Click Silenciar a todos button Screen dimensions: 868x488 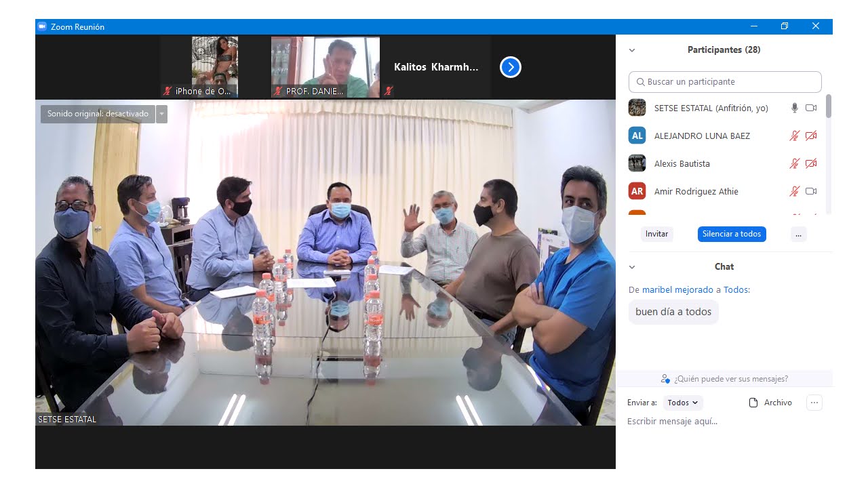732,234
